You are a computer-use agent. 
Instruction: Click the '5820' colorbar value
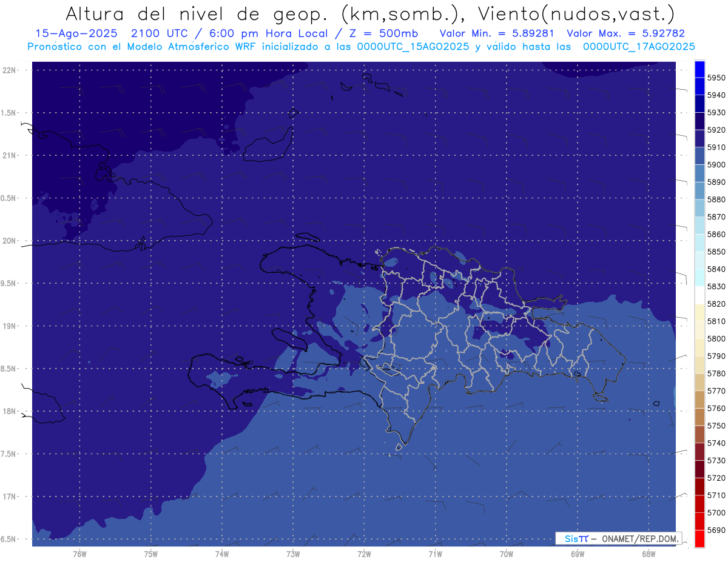(x=716, y=304)
